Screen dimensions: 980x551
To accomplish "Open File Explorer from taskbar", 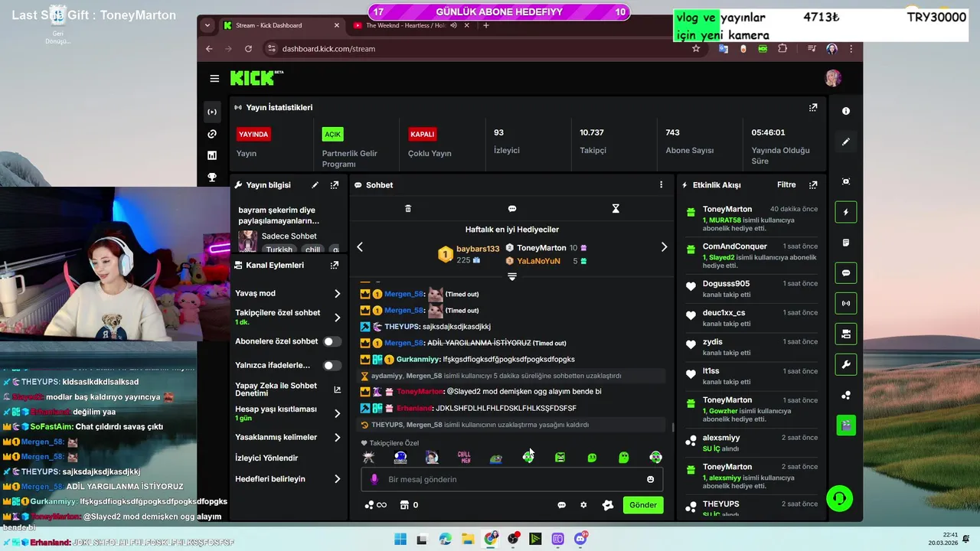I will point(468,539).
